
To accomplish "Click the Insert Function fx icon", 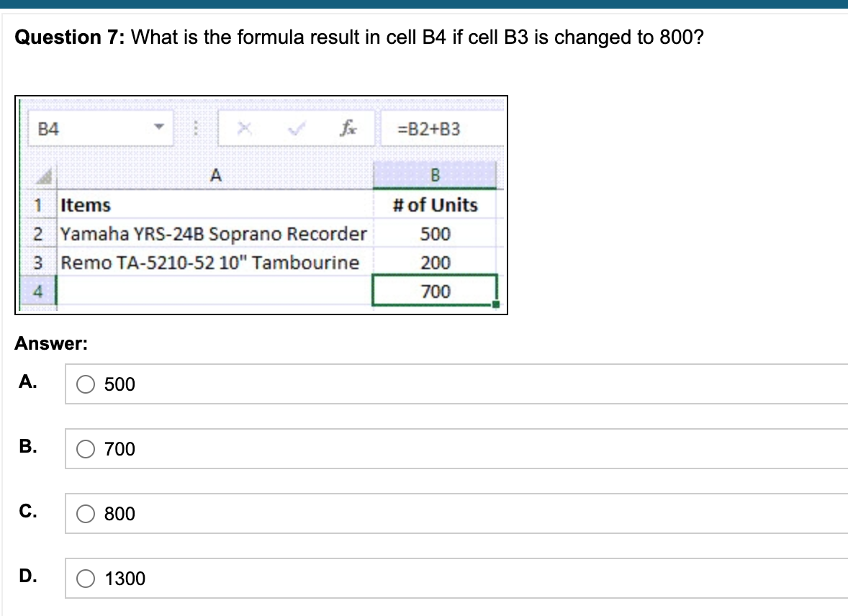I will (x=349, y=128).
